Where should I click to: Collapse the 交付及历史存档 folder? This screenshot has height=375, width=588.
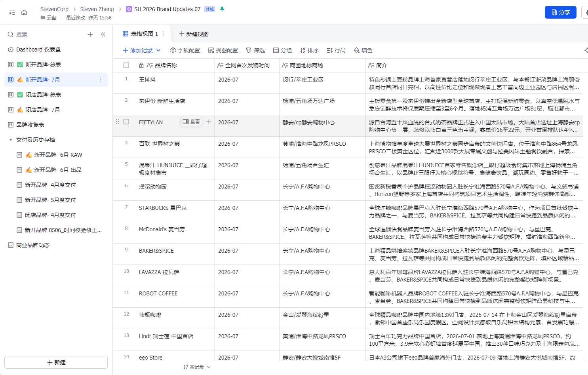tap(11, 140)
